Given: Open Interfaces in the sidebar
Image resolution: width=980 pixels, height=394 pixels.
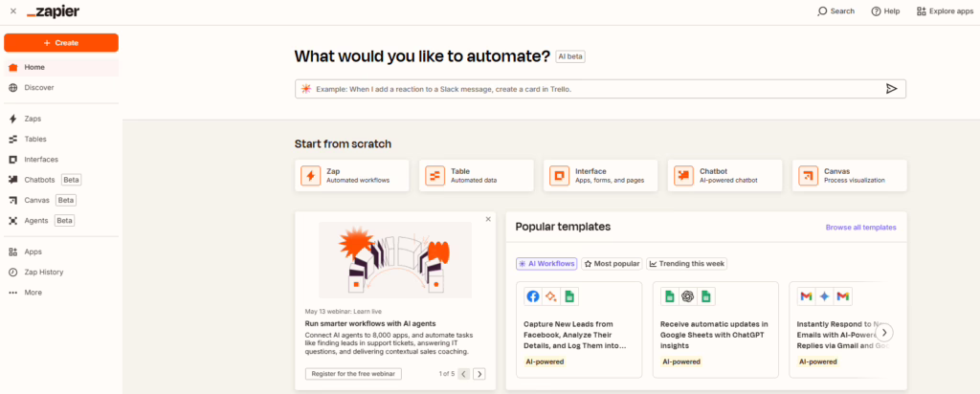Looking at the screenshot, I should (61, 160).
